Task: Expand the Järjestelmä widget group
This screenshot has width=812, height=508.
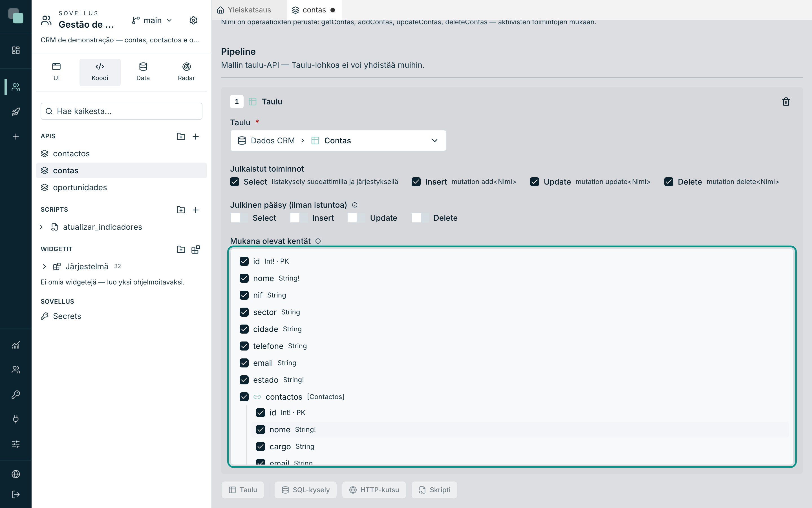Action: coord(44,266)
